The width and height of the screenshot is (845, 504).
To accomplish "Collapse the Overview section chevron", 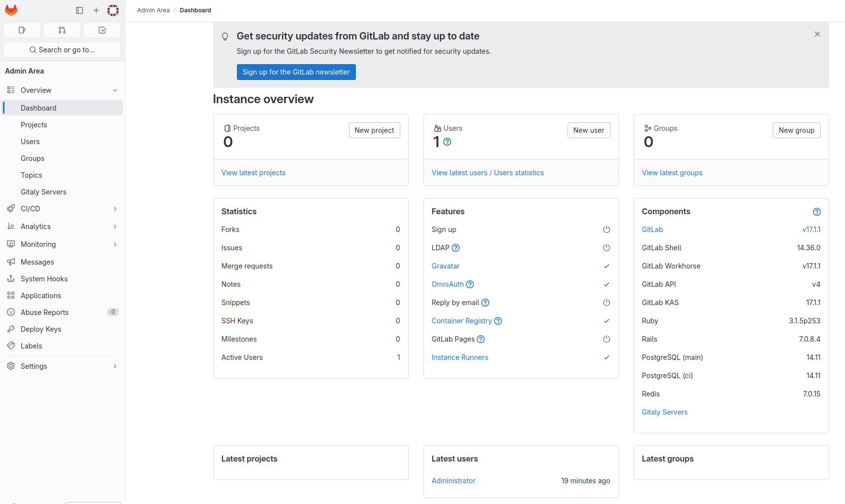I will point(115,90).
